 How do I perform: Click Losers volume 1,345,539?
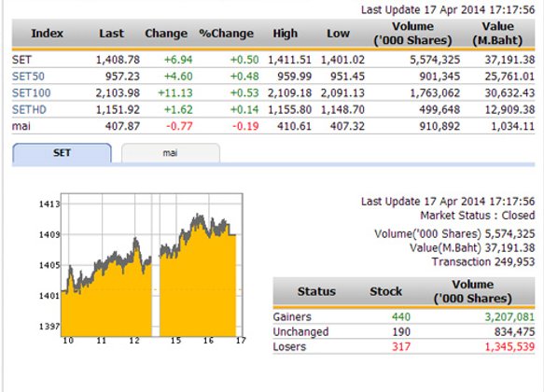click(x=509, y=346)
